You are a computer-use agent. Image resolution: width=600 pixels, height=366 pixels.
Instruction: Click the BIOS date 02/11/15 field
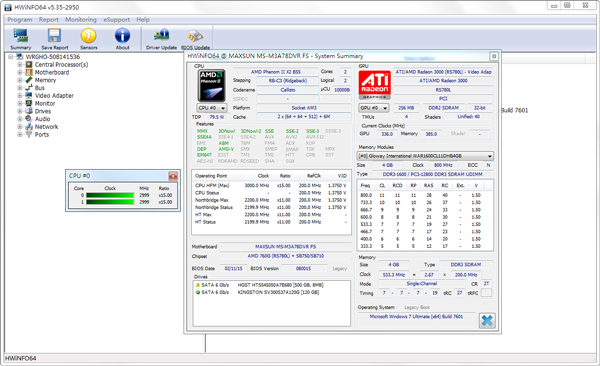(233, 268)
